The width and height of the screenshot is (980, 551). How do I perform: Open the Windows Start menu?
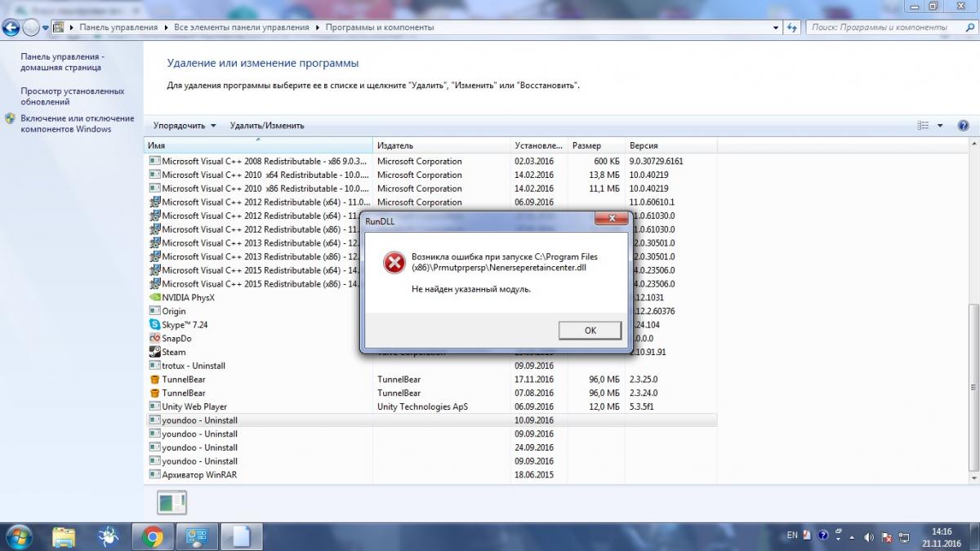[x=19, y=536]
